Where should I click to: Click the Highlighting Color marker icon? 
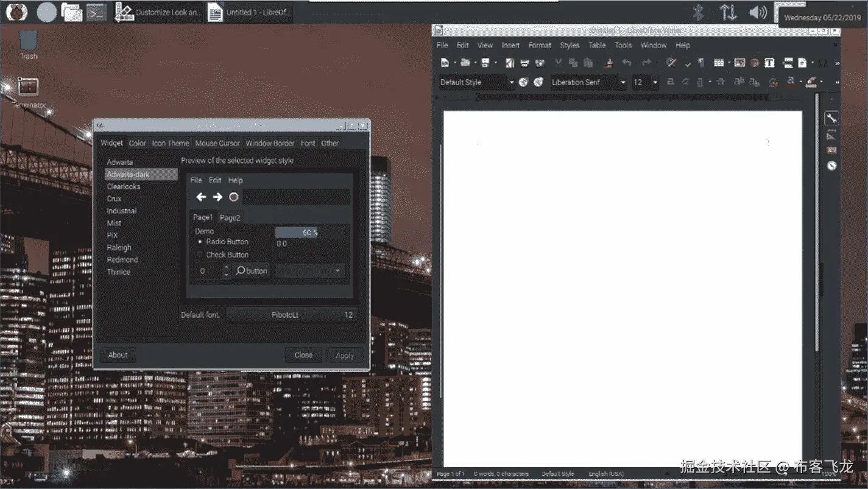811,82
